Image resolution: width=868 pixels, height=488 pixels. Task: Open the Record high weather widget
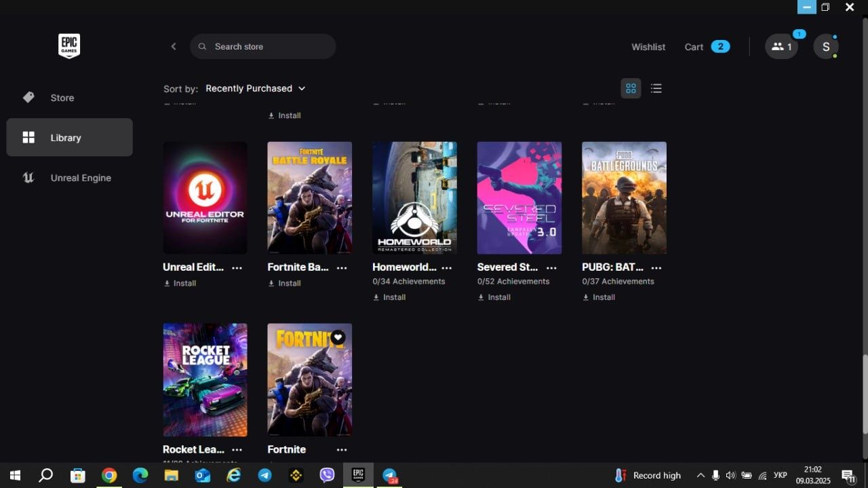coord(648,475)
